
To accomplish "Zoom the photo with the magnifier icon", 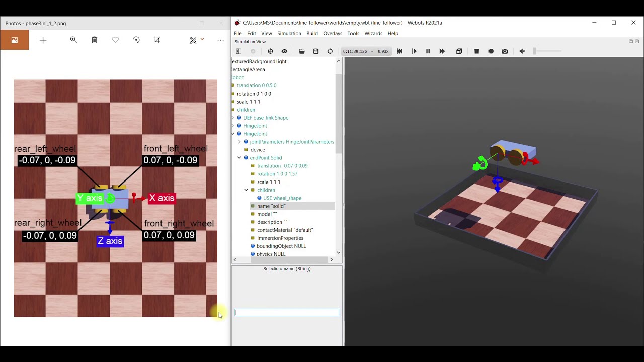I will click(x=74, y=40).
